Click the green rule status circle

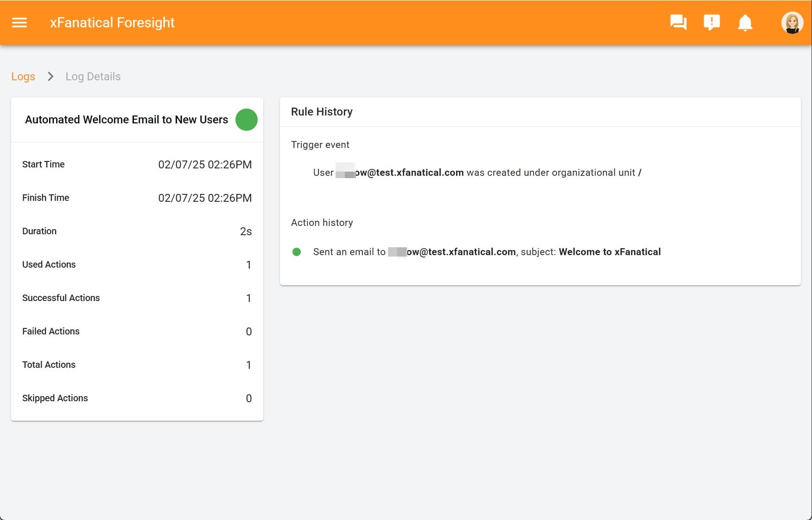point(246,120)
